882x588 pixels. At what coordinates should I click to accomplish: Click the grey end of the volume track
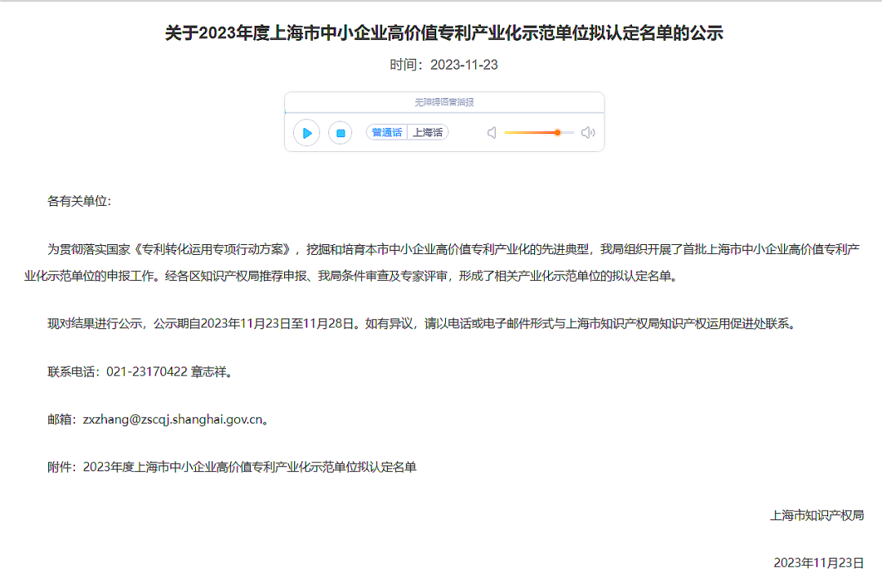(x=568, y=133)
